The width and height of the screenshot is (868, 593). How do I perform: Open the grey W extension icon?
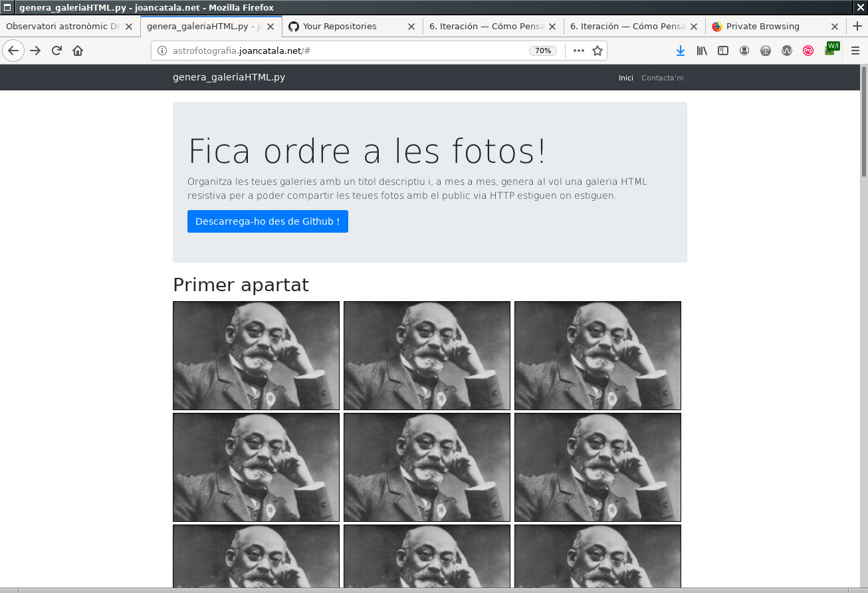click(x=787, y=51)
